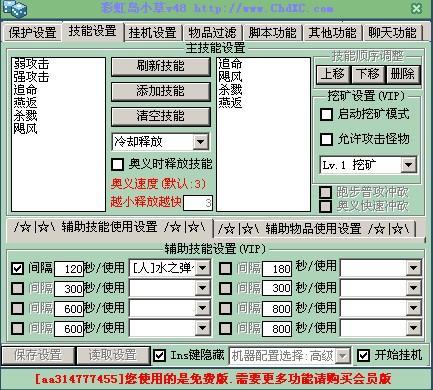Image resolution: width=433 pixels, height=390 pixels.
Task: Click the 奥义速度 value field showing 3
Action: pyautogui.click(x=198, y=203)
